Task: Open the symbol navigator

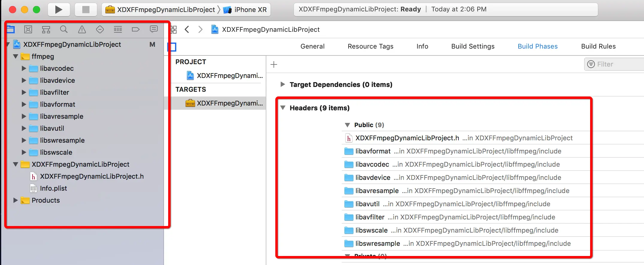Action: [46, 29]
